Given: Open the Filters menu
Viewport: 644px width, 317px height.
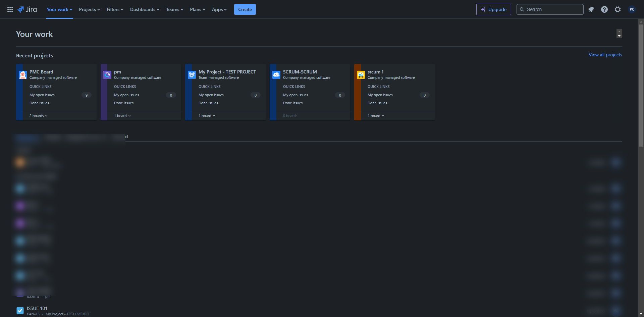Looking at the screenshot, I should point(115,9).
